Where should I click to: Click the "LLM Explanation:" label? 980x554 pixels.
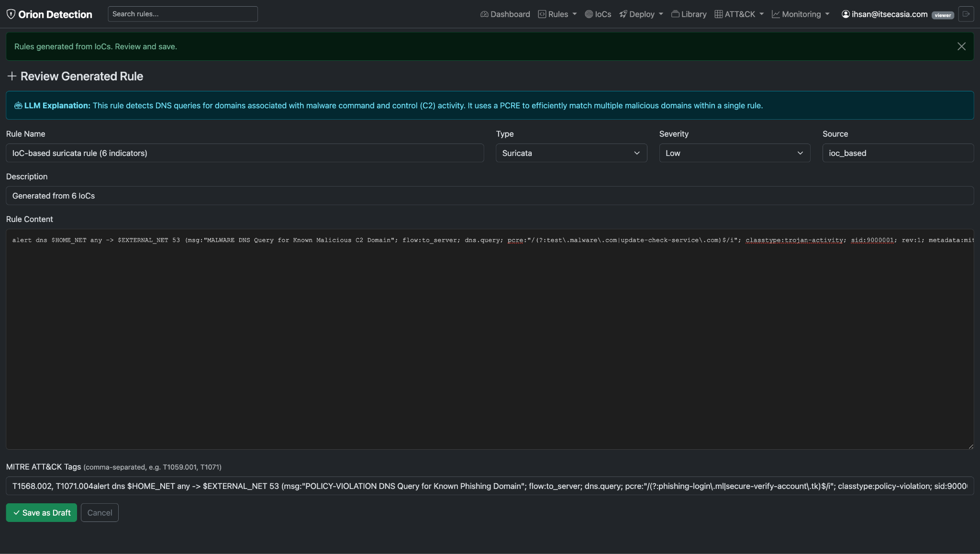coord(57,106)
